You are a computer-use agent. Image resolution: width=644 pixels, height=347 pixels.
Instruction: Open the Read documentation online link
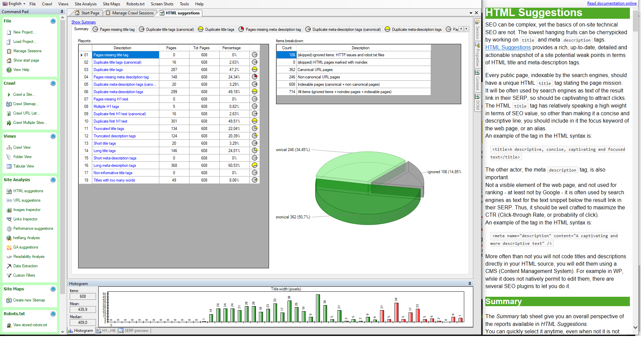point(612,3)
